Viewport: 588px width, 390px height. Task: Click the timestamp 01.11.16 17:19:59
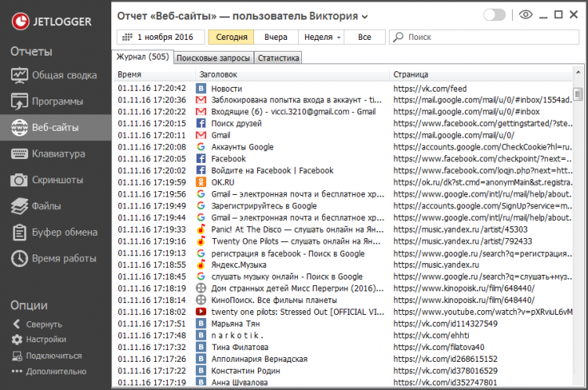click(x=152, y=182)
